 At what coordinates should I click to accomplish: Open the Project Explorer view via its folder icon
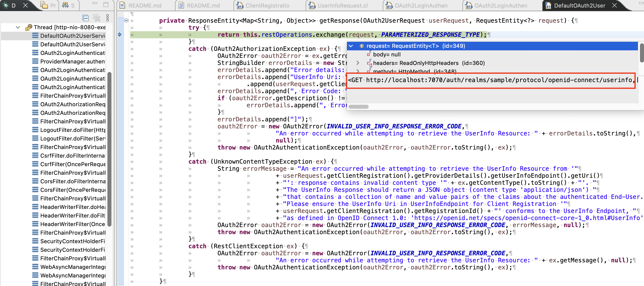pyautogui.click(x=44, y=5)
